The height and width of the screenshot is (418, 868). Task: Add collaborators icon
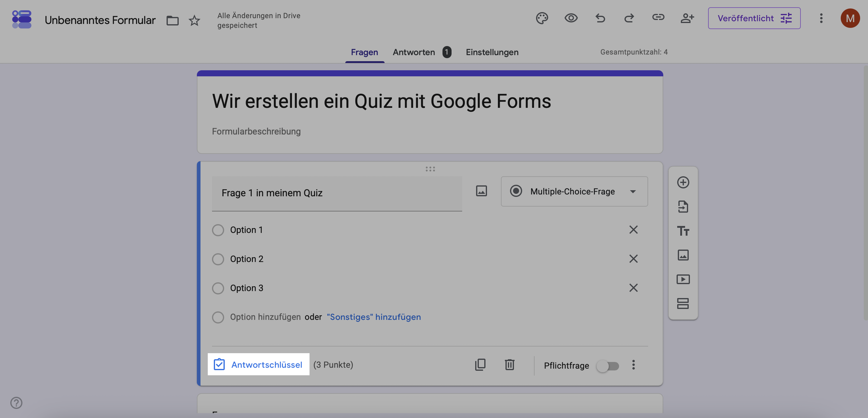687,18
